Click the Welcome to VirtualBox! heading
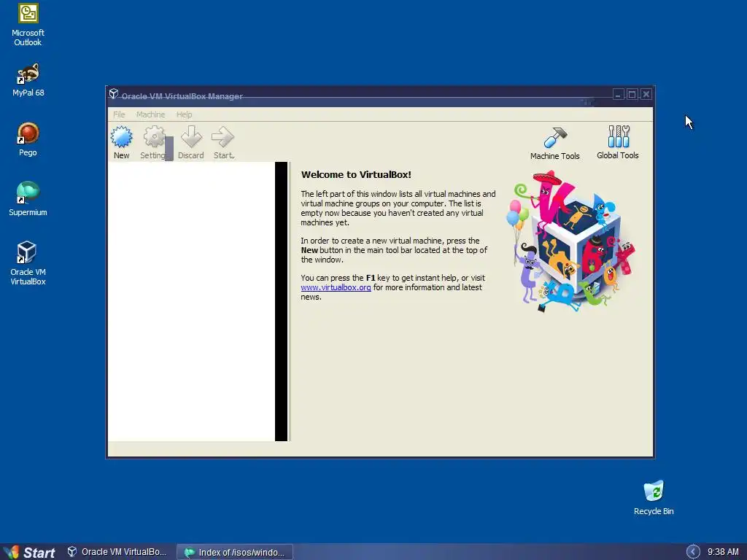The image size is (747, 560). tap(356, 175)
